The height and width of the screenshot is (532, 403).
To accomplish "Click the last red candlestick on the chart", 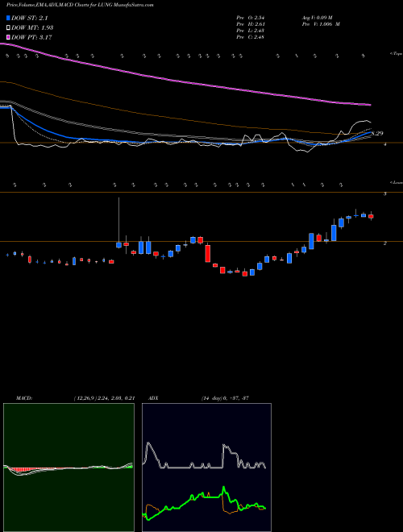I will click(371, 216).
